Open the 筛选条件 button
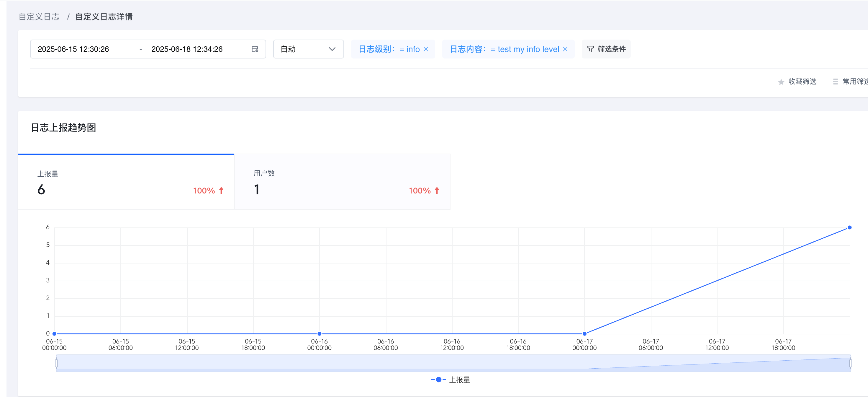 (606, 49)
